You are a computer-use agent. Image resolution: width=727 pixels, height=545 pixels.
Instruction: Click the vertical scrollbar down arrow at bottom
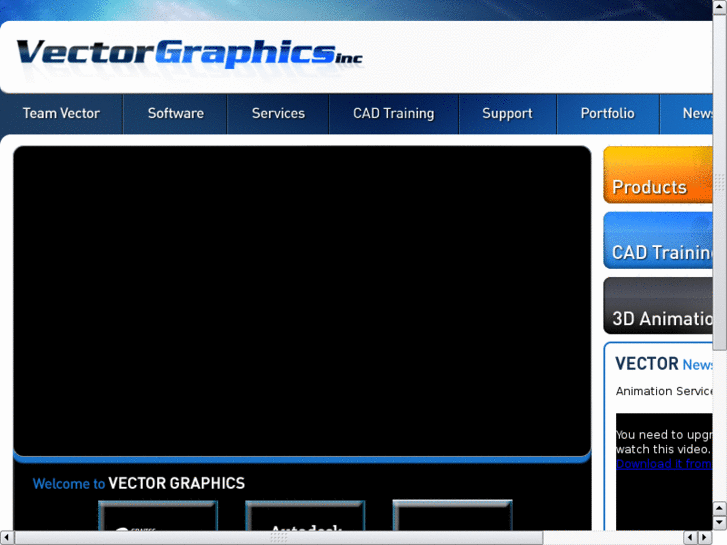(x=720, y=523)
